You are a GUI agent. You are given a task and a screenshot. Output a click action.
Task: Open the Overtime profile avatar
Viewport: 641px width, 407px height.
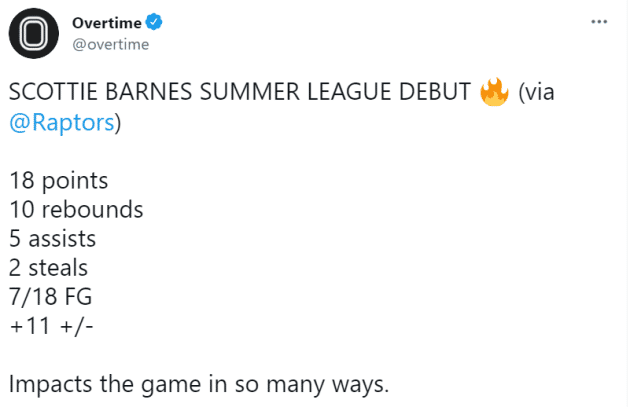(x=33, y=34)
